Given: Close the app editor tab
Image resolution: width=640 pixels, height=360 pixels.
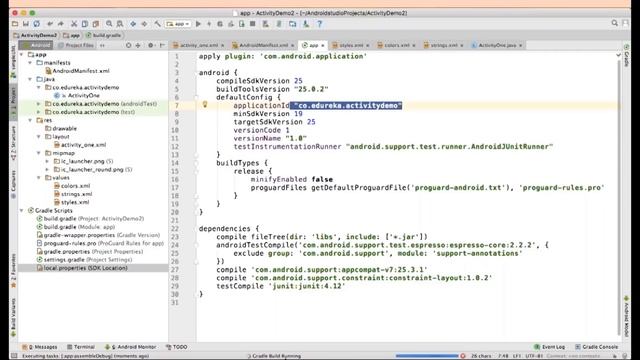Looking at the screenshot, I should point(323,45).
